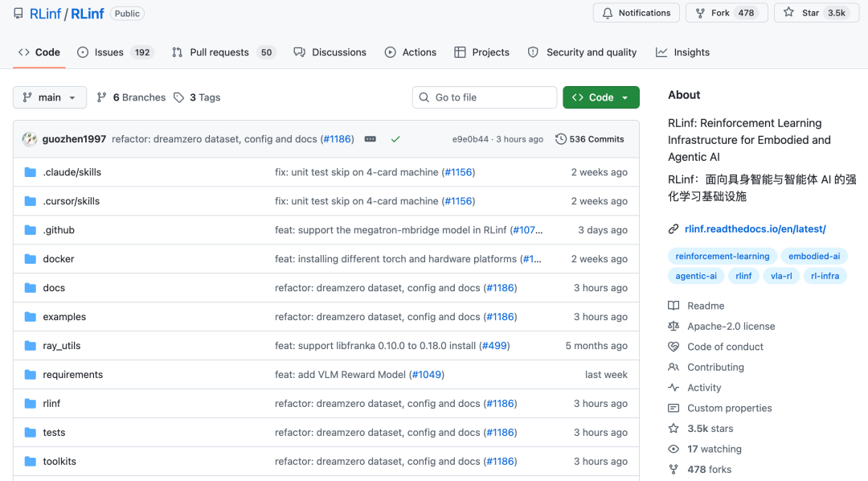
Task: Open the rlinf.readthedocs.io documentation link
Action: (x=755, y=229)
